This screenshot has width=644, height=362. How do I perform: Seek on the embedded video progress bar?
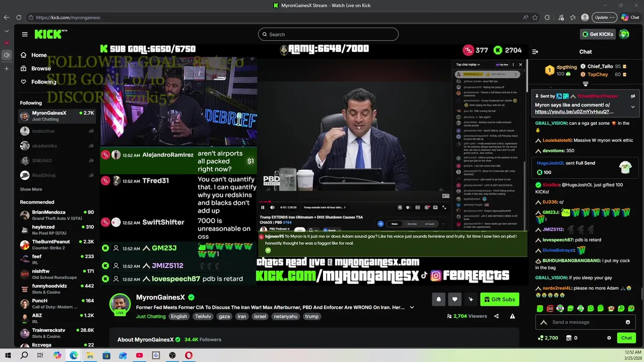point(354,202)
